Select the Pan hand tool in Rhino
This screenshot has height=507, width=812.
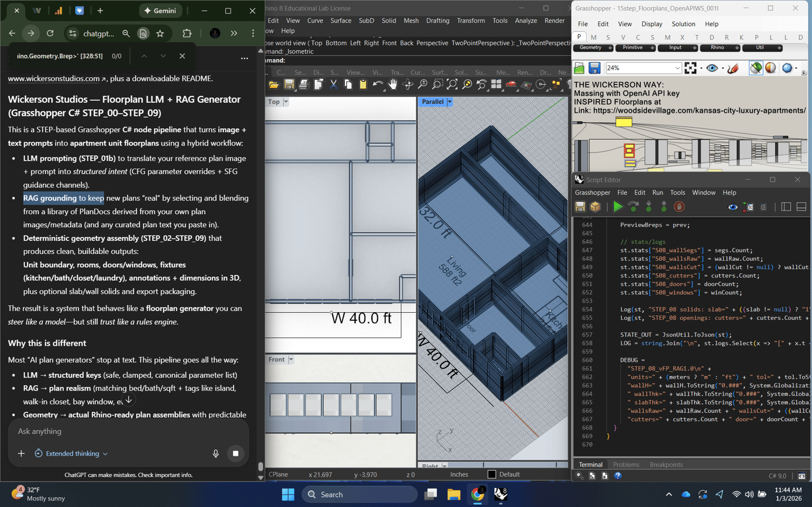coord(392,84)
